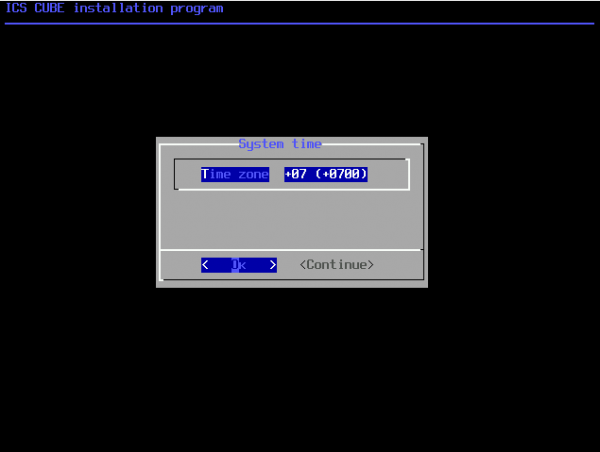Click the ICS CUBE installation program header
The image size is (600, 452).
coord(114,9)
